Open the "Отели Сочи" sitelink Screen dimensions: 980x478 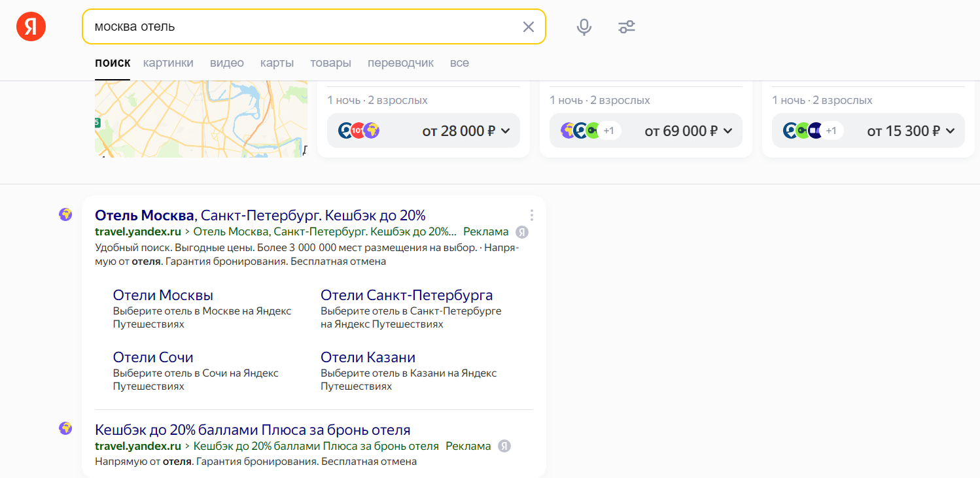coord(153,357)
